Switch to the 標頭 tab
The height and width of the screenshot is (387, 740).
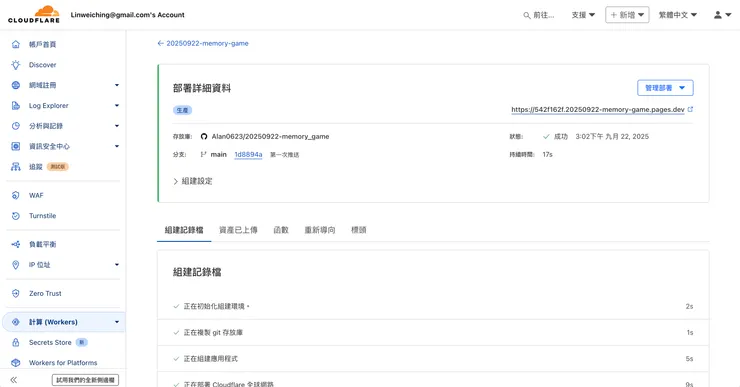click(x=359, y=230)
